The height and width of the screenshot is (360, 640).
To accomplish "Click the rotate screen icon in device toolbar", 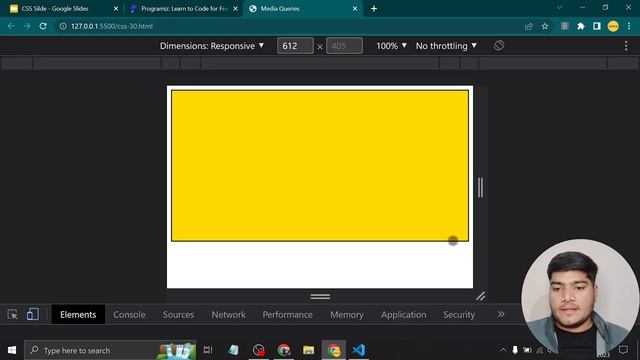I will (499, 46).
